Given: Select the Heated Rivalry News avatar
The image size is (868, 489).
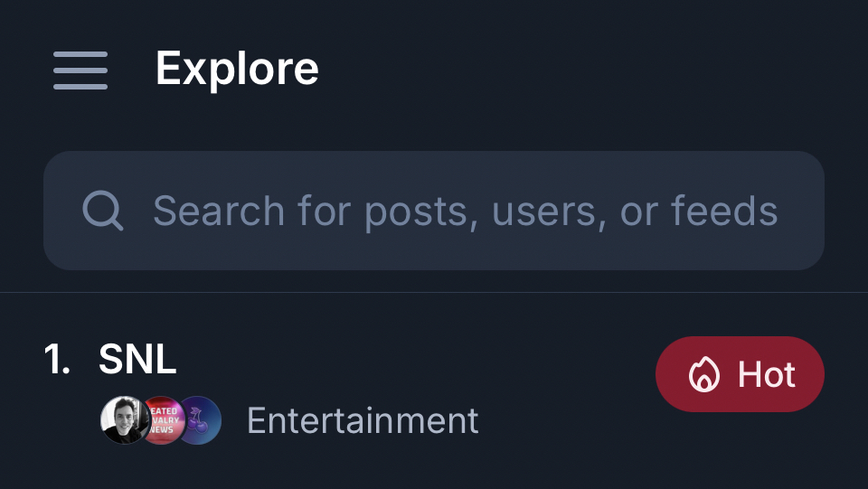Looking at the screenshot, I should pos(163,420).
